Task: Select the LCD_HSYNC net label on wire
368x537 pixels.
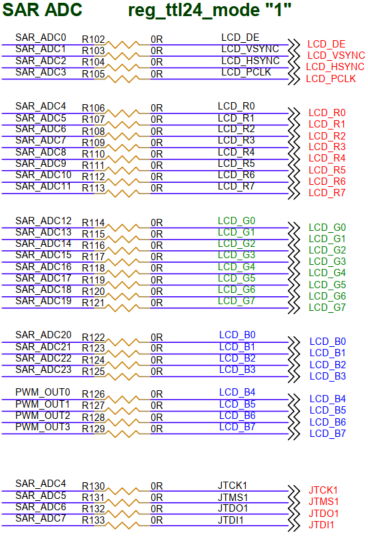Action: coord(250,61)
